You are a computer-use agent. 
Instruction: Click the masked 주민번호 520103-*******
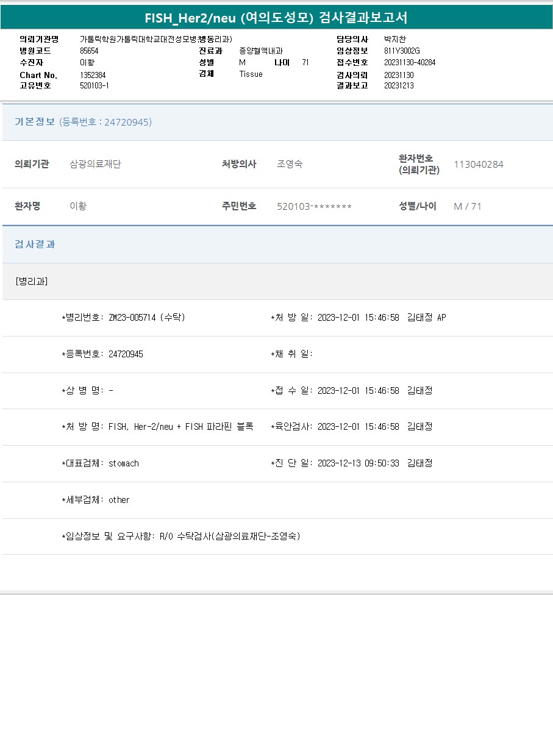pos(314,206)
